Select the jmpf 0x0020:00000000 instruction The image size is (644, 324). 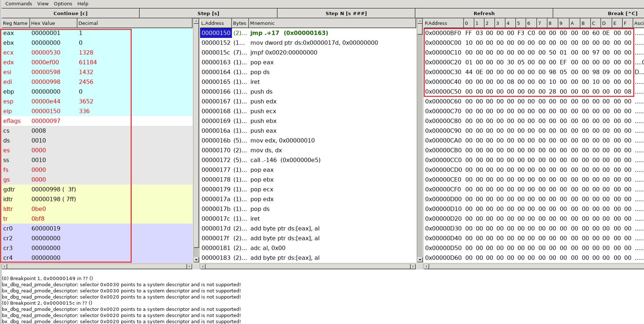[308, 52]
